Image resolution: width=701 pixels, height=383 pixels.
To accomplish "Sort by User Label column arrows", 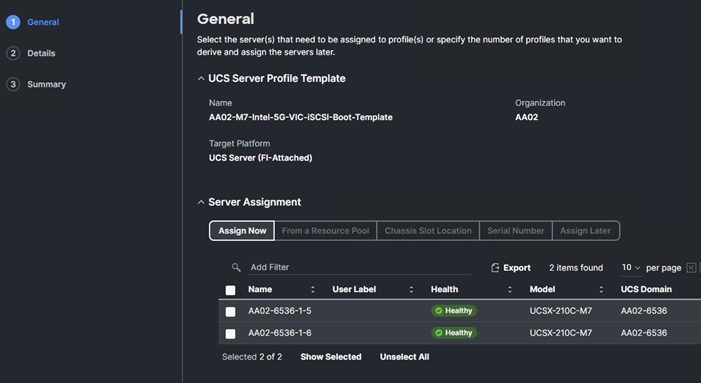I will 411,290.
